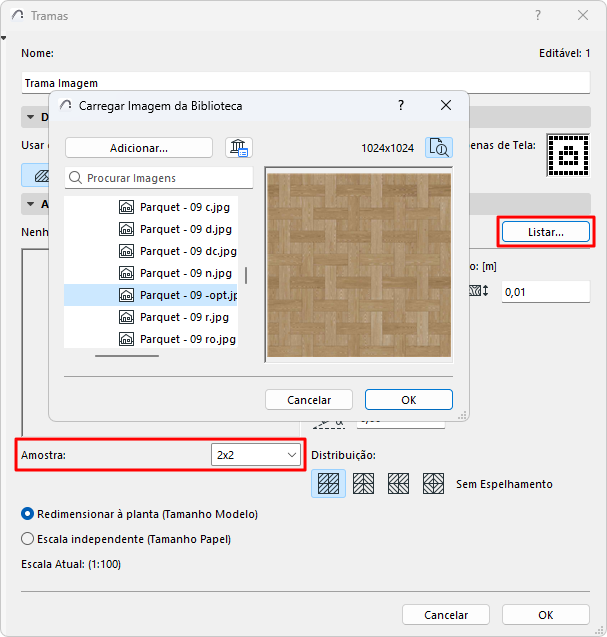The image size is (607, 637).
Task: Click the parquet wood texture preview thumbnail
Action: pyautogui.click(x=359, y=265)
